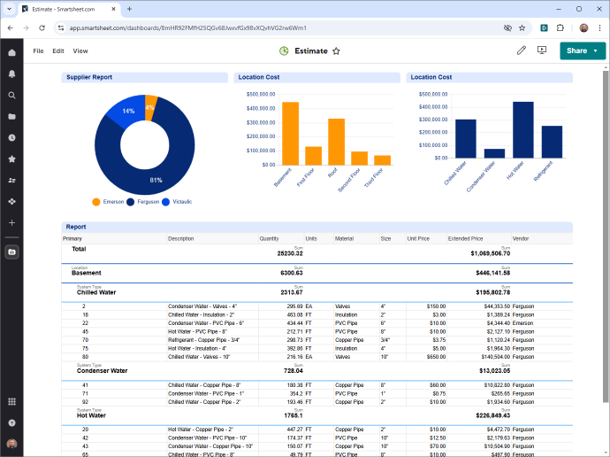
Task: Favorite the Estimate dashboard using the title star
Action: (336, 50)
